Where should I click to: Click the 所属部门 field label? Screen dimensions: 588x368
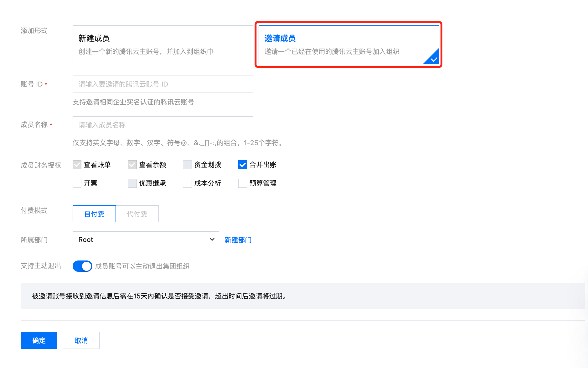[34, 240]
